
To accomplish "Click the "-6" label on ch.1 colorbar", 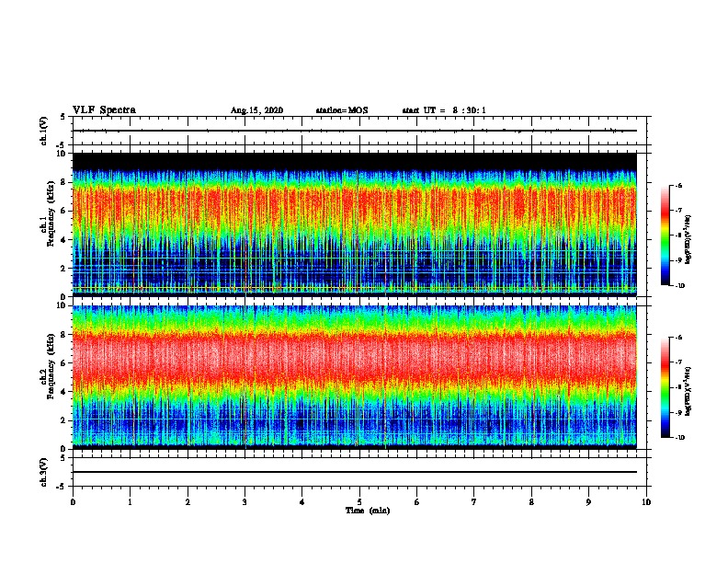I will (678, 185).
